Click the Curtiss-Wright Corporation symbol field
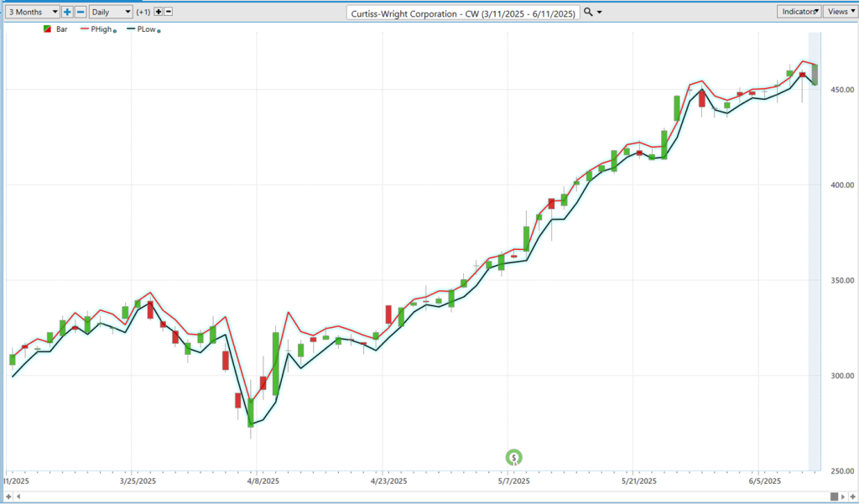The image size is (859, 504). tap(463, 13)
